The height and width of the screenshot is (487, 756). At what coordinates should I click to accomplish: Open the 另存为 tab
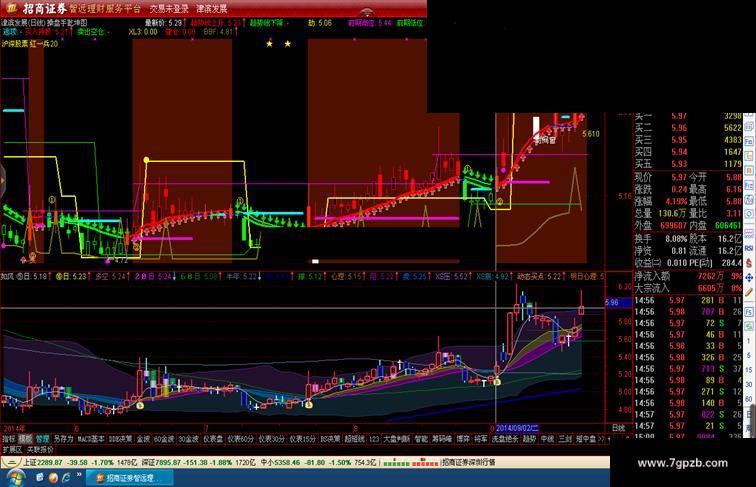(64, 439)
